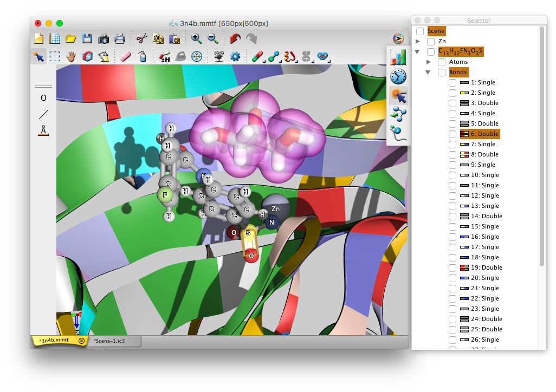This screenshot has height=392, width=556.
Task: Click the round color-wheel arrow icon
Action: pyautogui.click(x=398, y=38)
